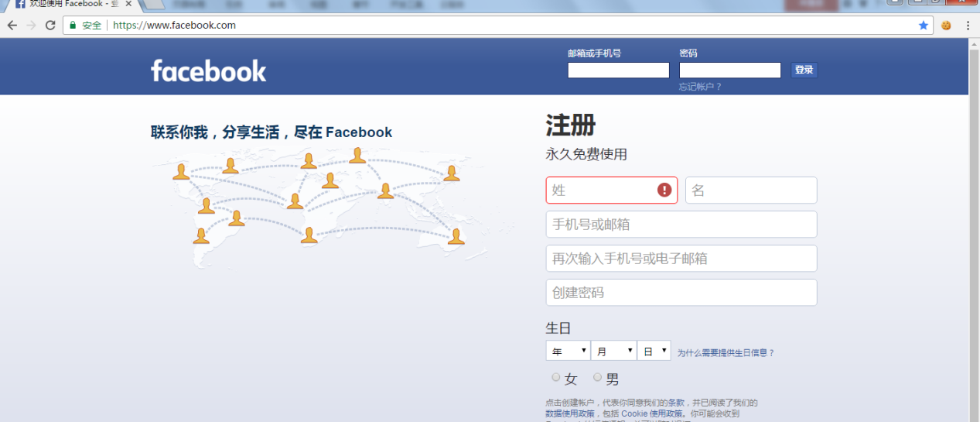
Task: Click the 再次输入手机号或电子邮箱 field
Action: click(681, 259)
